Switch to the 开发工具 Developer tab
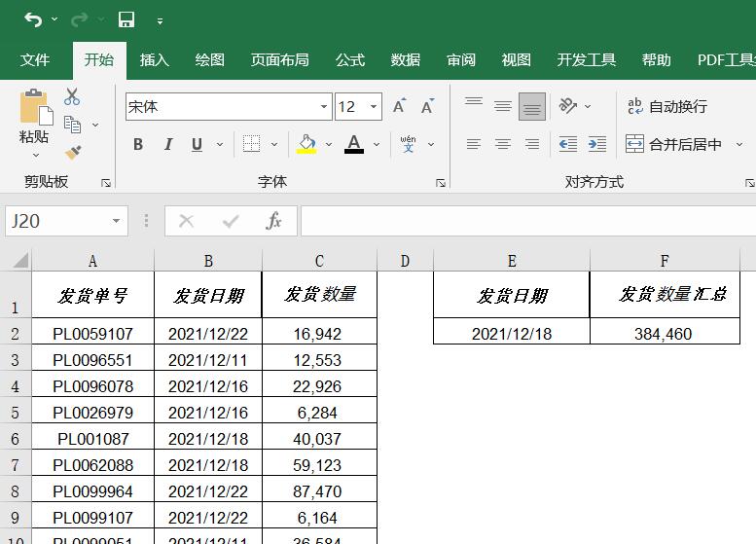Viewport: 756px width, 544px height. [587, 59]
